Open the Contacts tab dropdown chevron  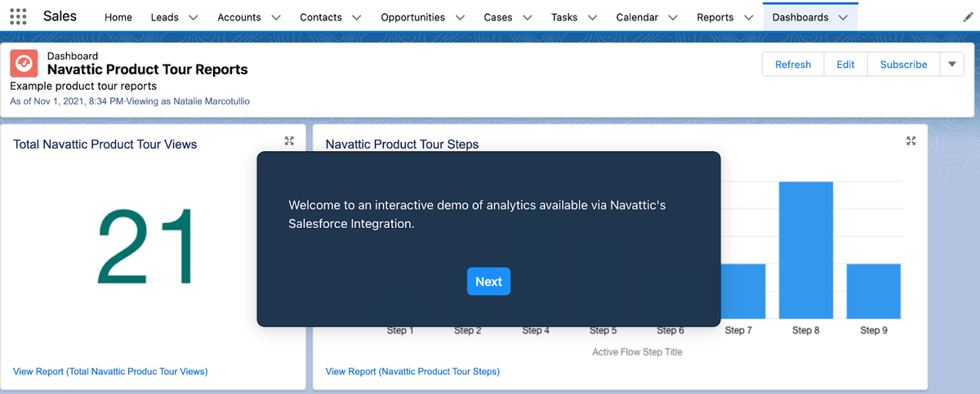(357, 17)
